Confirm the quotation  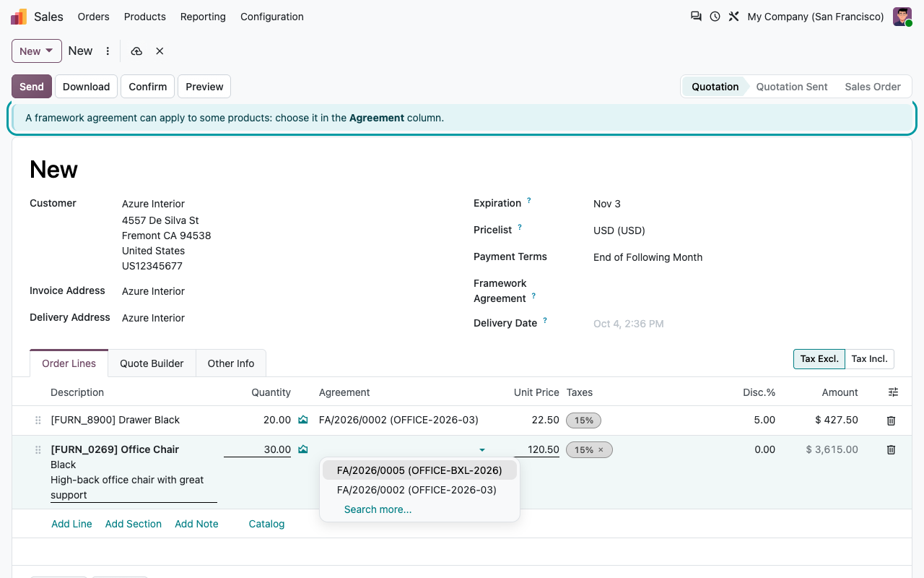tap(148, 87)
